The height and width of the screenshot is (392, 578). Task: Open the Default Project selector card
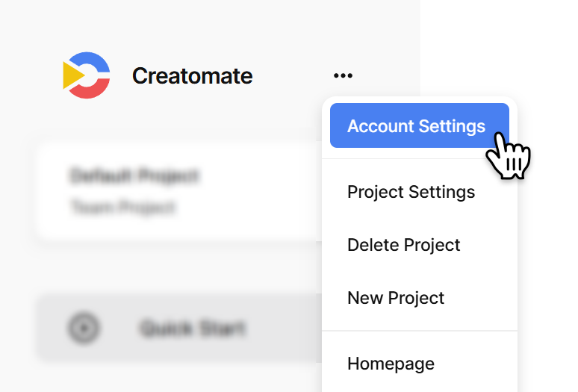(x=178, y=192)
